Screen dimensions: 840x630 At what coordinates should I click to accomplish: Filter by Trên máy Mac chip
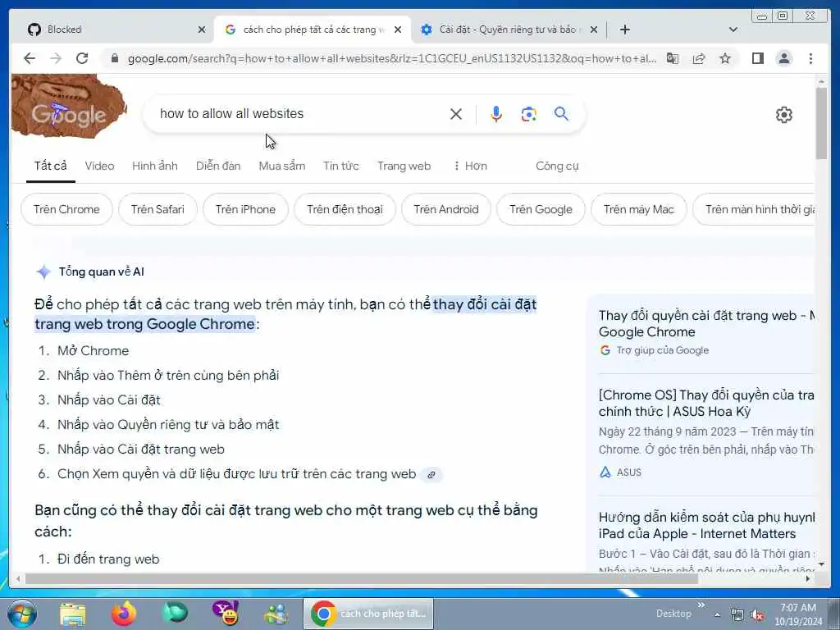(x=638, y=209)
